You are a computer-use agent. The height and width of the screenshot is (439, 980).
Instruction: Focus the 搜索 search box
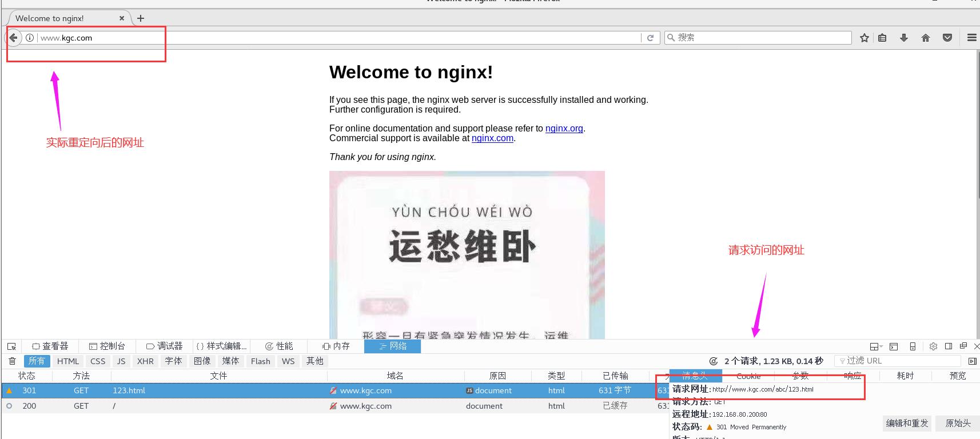tap(758, 37)
